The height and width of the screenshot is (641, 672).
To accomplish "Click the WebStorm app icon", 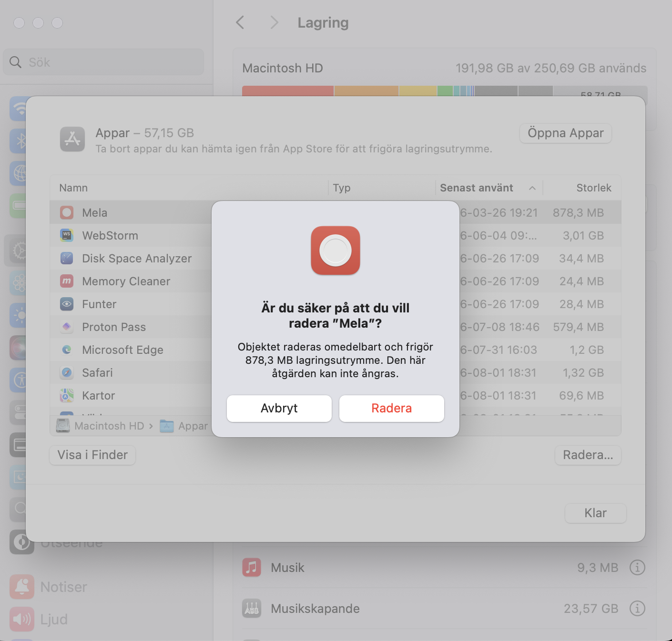I will tap(67, 235).
